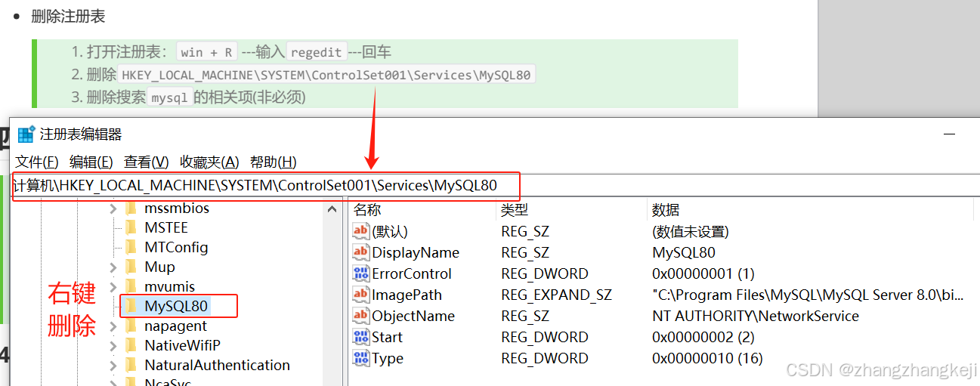This screenshot has height=386, width=980.
Task: Select the NaturalAuthentication folder icon
Action: click(131, 365)
